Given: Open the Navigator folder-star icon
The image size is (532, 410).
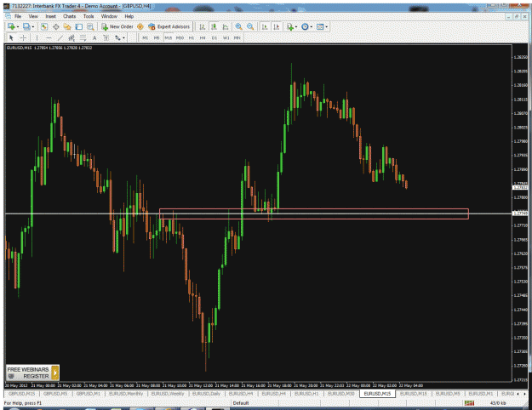Looking at the screenshot, I should tap(67, 26).
